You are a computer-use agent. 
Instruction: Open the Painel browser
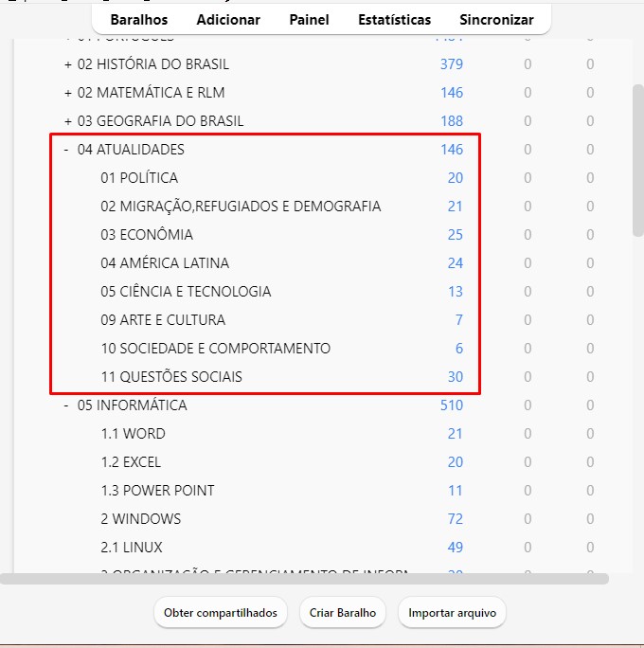(309, 20)
